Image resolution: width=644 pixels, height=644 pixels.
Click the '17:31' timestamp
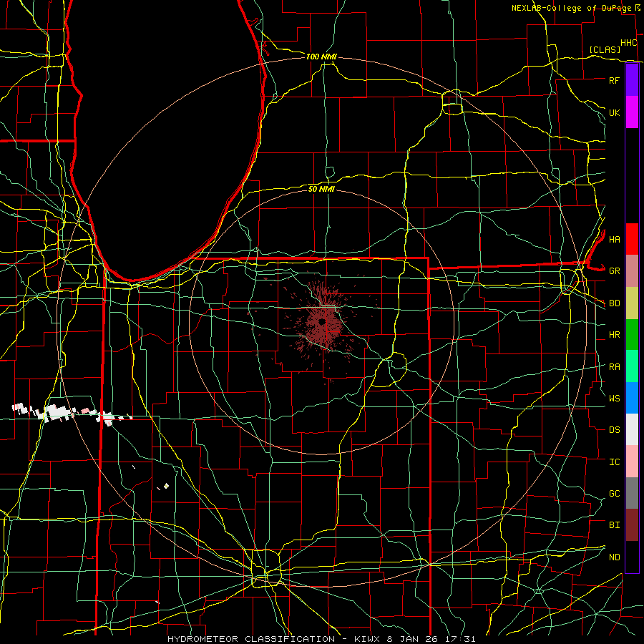pos(459,639)
